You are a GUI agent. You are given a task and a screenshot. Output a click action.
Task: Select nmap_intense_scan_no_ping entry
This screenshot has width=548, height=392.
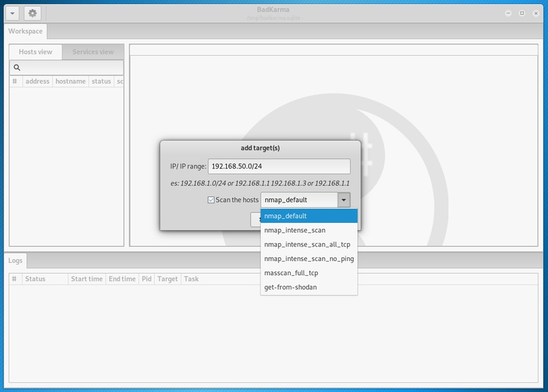309,259
